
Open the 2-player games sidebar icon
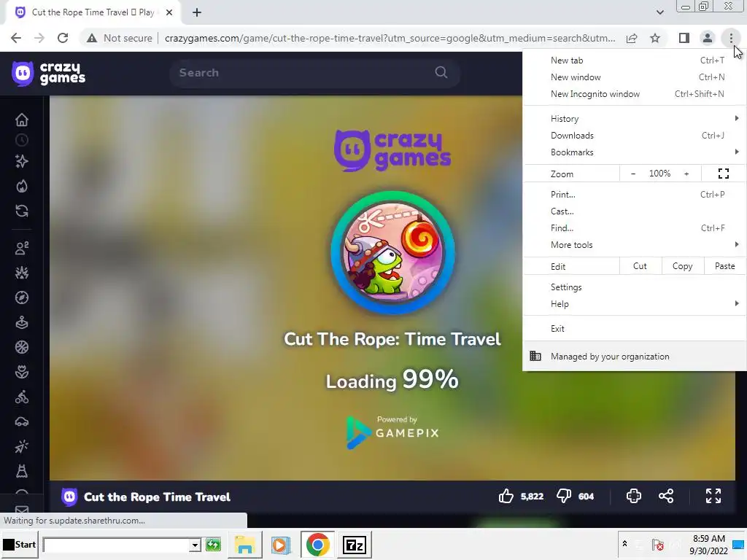[x=22, y=248]
